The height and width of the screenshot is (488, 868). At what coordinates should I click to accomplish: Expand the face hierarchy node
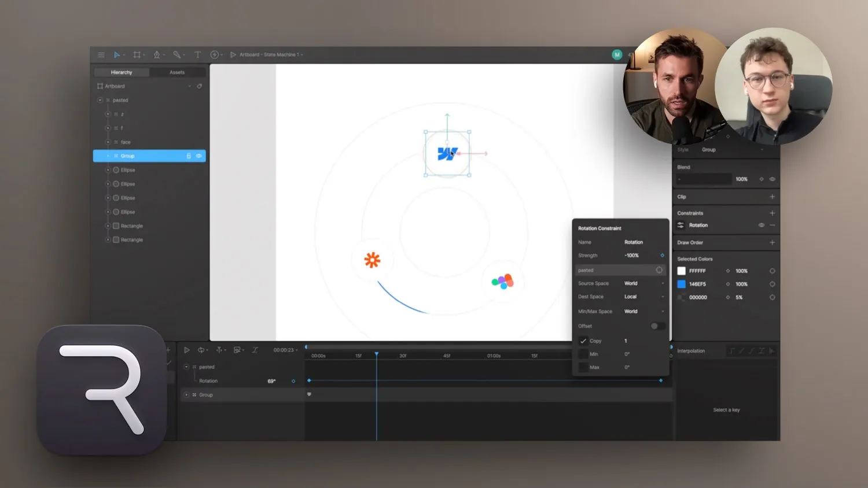[x=108, y=142]
